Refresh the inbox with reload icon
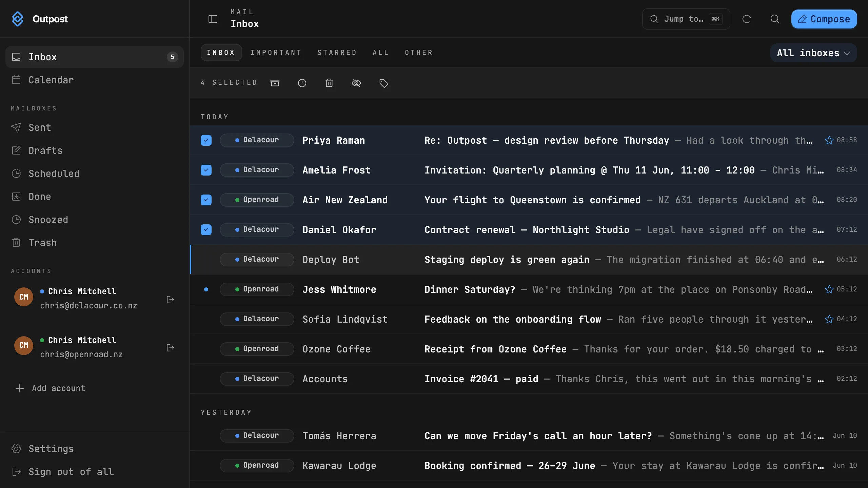The width and height of the screenshot is (868, 488). (x=747, y=19)
